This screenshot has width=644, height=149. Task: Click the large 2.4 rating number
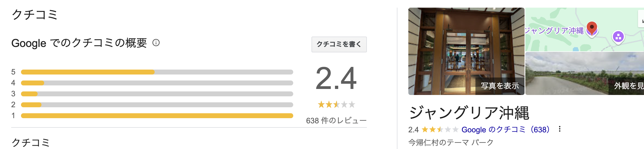coord(336,79)
